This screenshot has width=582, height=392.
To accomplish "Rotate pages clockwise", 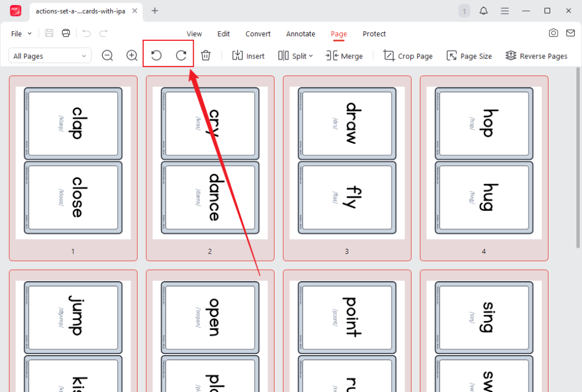I will click(181, 56).
